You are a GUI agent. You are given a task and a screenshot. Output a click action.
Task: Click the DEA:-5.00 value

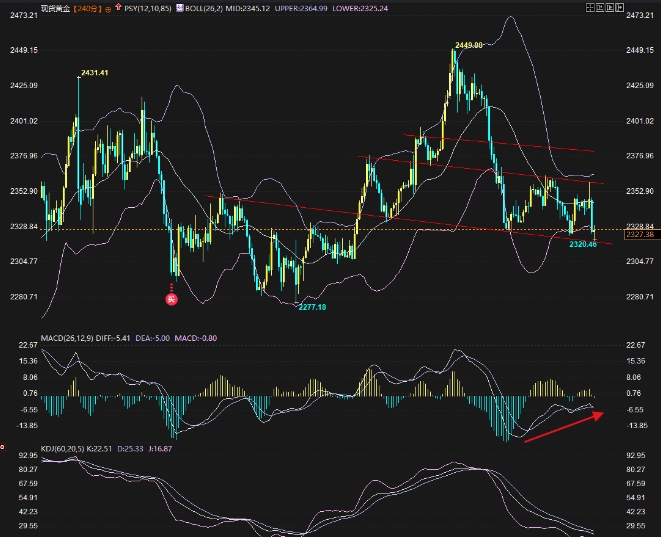[153, 338]
